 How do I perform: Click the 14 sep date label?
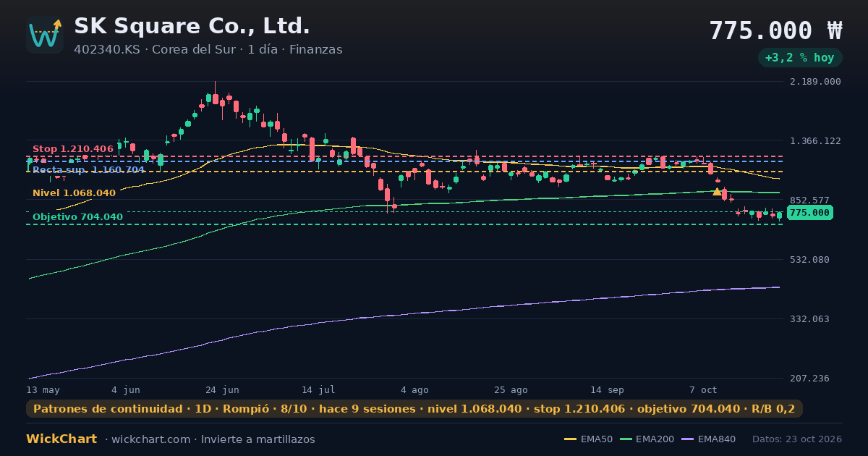coord(607,390)
